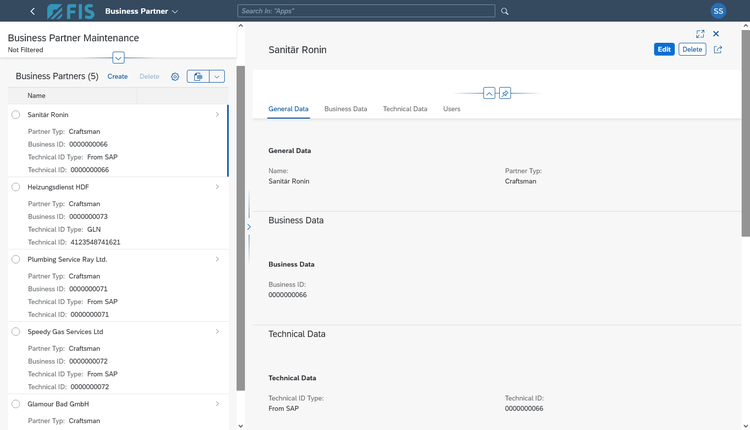Click the detail page's vertical scrollbar
750x430 pixels.
pyautogui.click(x=746, y=133)
